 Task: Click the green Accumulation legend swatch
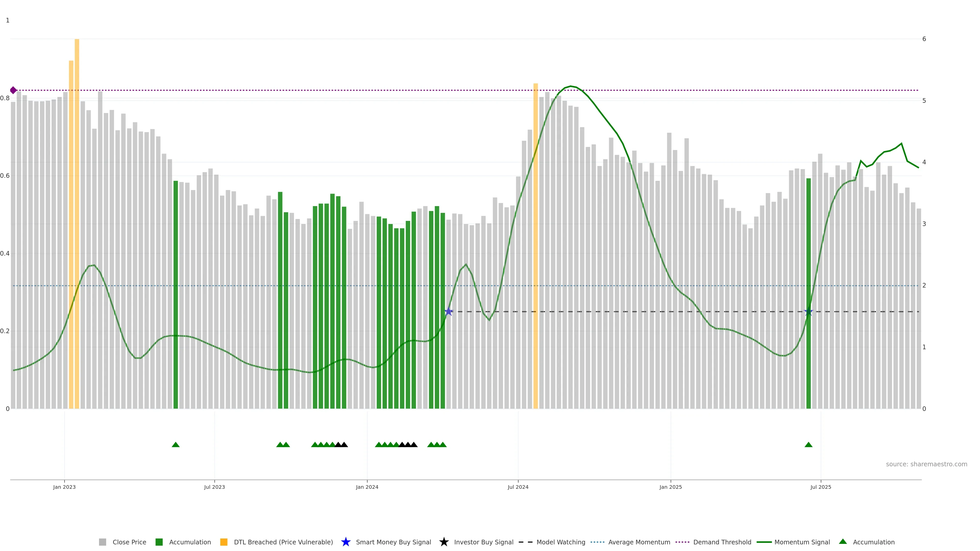point(159,542)
